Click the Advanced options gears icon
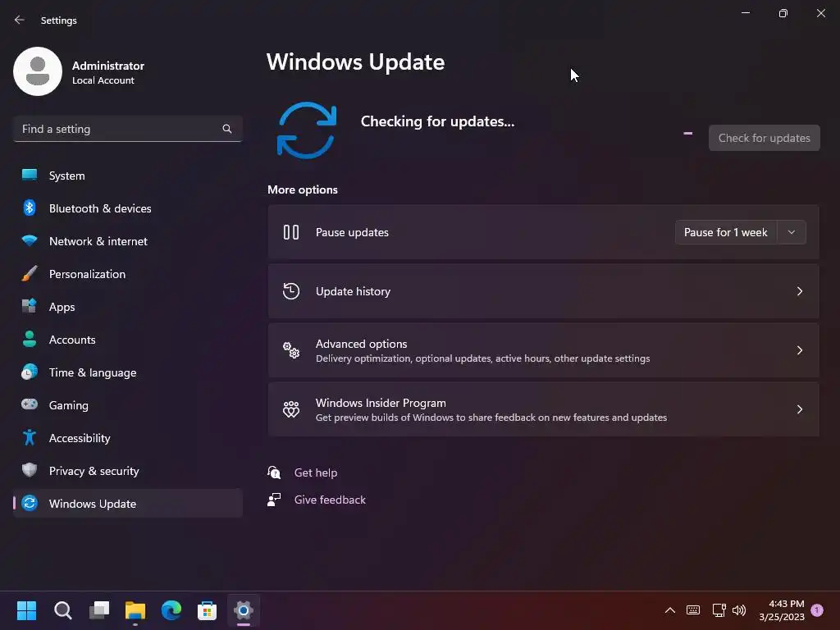The image size is (840, 630). [291, 350]
